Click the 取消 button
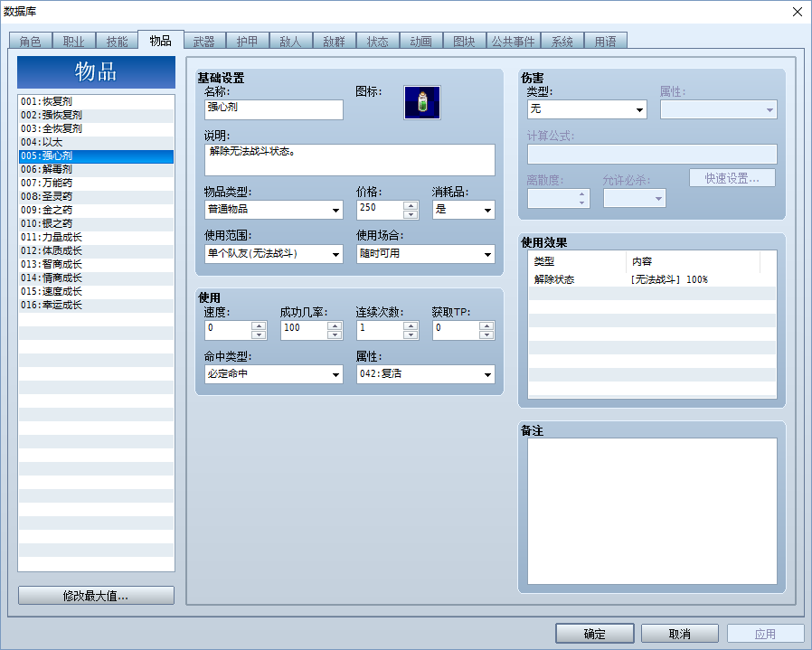The width and height of the screenshot is (812, 650). coord(679,634)
